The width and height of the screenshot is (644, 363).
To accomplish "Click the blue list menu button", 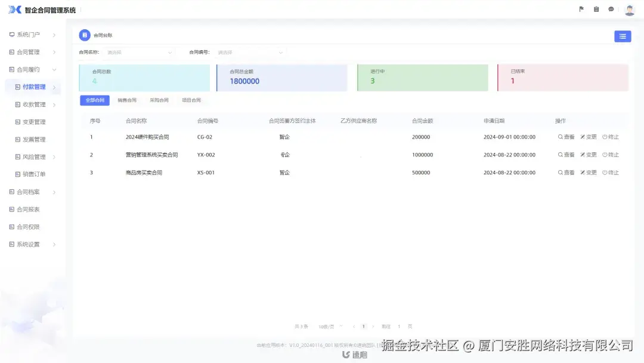I will 623,36.
